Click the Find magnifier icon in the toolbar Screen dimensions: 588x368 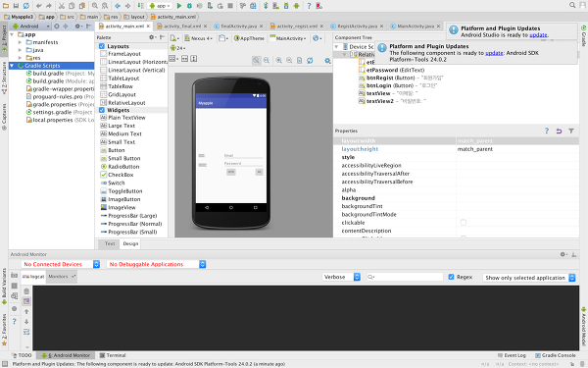point(95,6)
